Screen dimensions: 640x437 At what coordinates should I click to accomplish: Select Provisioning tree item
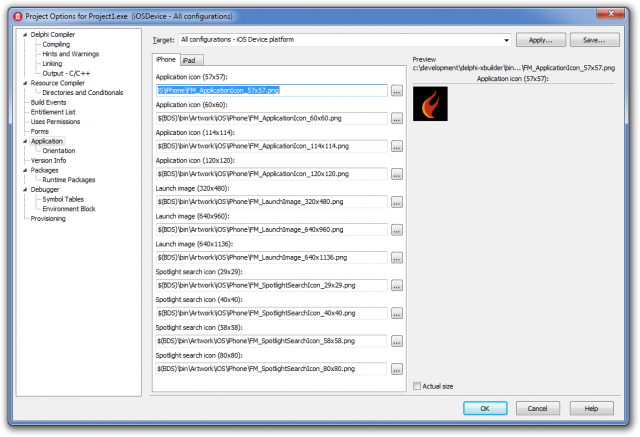tap(48, 219)
